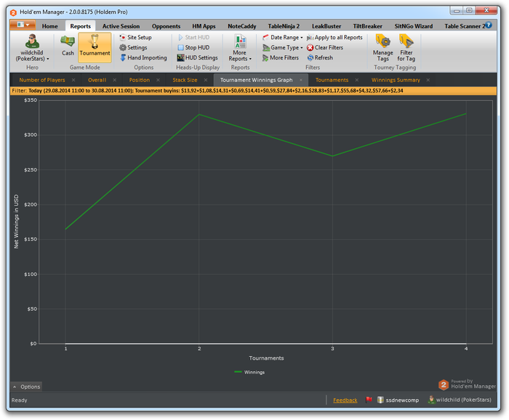Open More Filters

[281, 57]
